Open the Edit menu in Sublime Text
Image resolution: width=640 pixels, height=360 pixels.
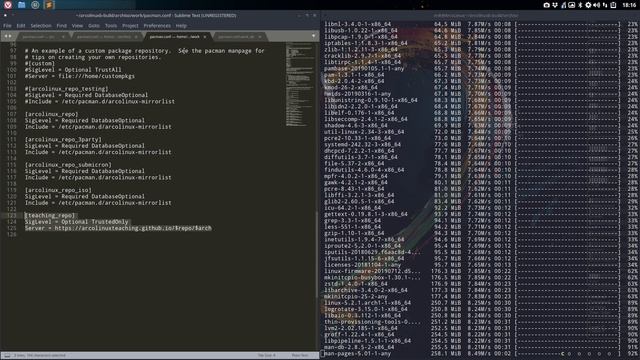[x=21, y=26]
